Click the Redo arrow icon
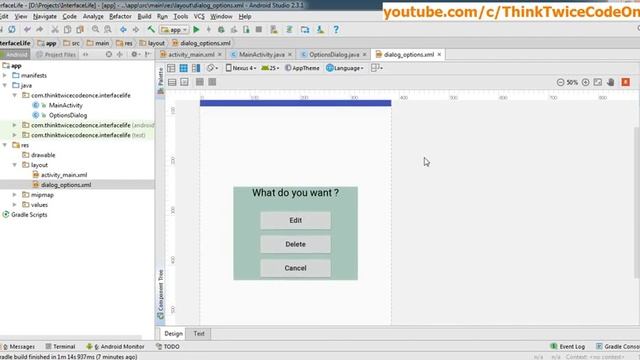 [40, 29]
